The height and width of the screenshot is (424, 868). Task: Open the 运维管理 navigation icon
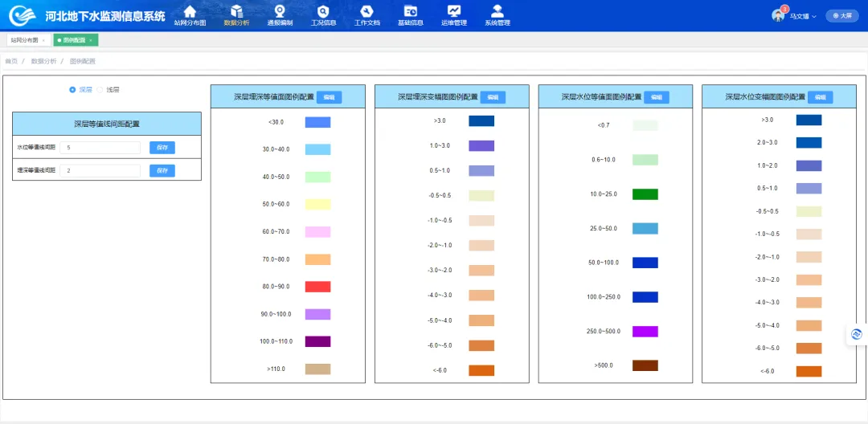(x=454, y=11)
